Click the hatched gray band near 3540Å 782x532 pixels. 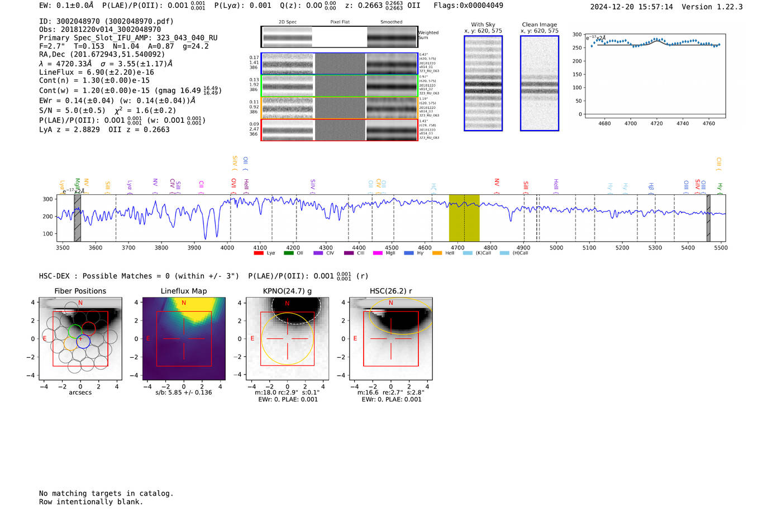tap(78, 218)
